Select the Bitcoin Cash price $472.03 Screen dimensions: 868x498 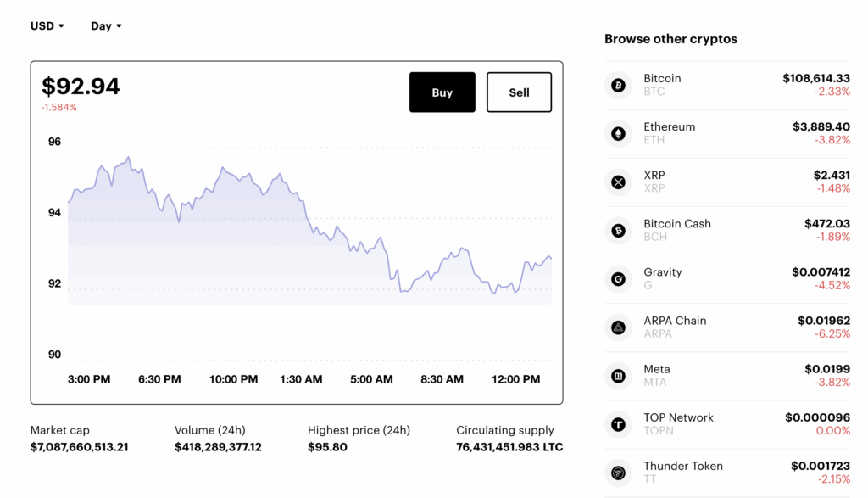[826, 223]
